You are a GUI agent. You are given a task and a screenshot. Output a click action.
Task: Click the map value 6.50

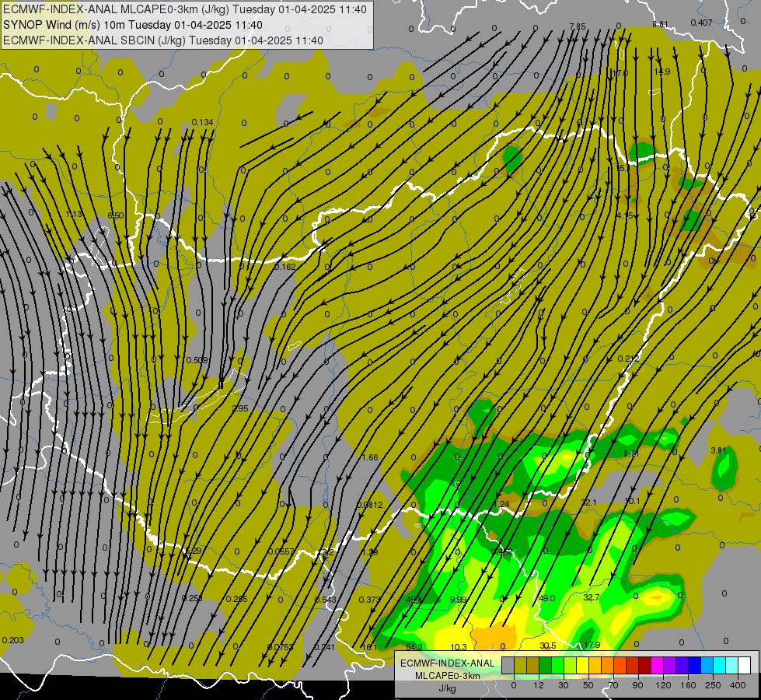pos(116,215)
